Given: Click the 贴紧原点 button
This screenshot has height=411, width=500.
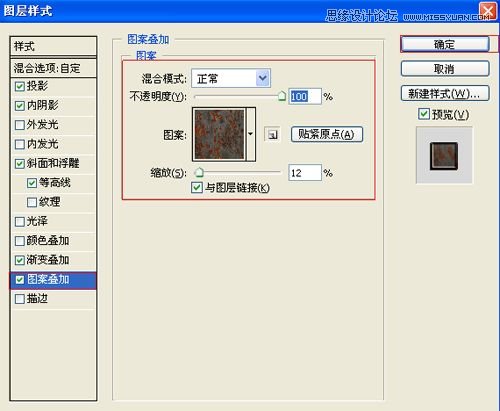Looking at the screenshot, I should [327, 134].
